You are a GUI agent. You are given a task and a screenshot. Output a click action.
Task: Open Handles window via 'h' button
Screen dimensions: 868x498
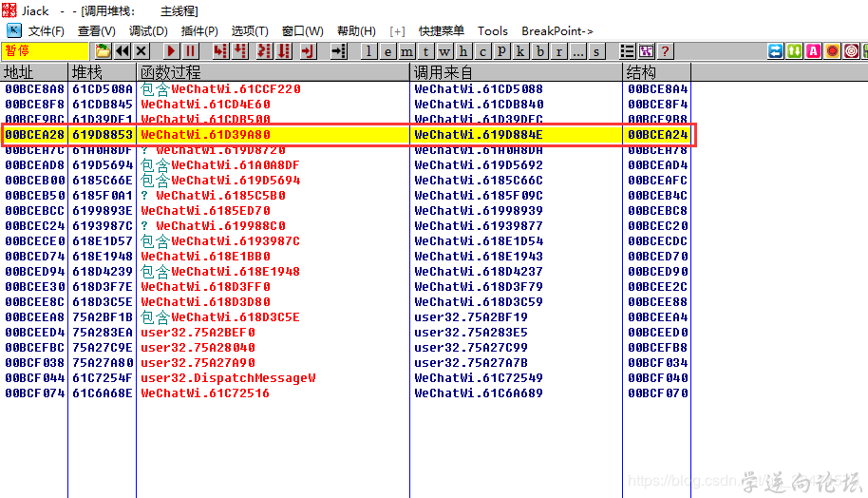(x=463, y=51)
